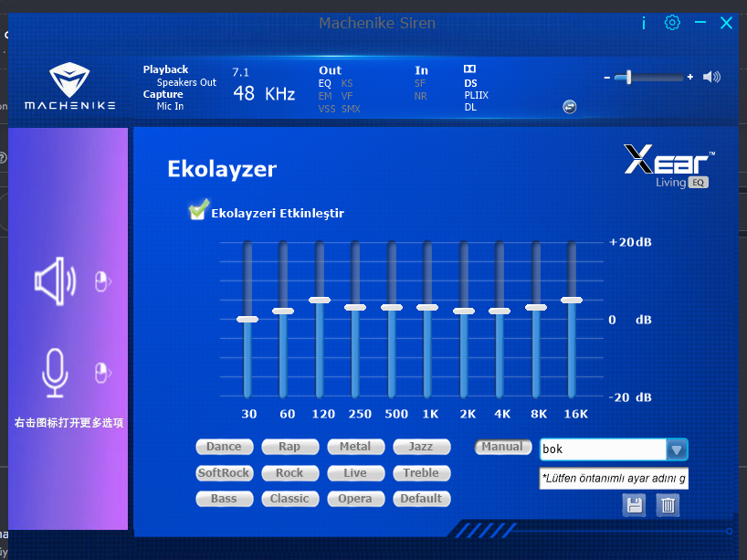This screenshot has height=560, width=747.
Task: Decrease volume with the minus sign
Action: tap(607, 78)
